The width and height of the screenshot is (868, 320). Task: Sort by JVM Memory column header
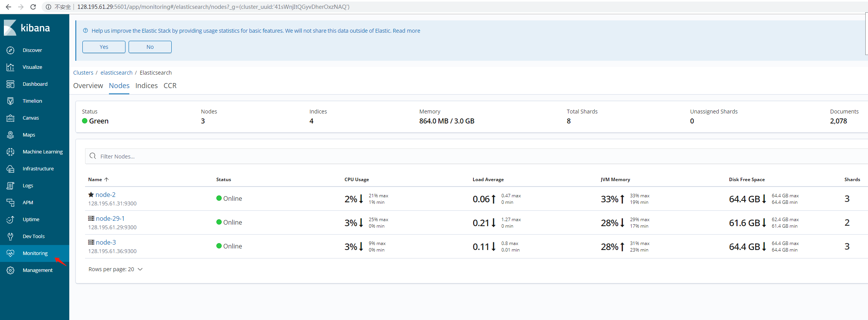pos(615,180)
